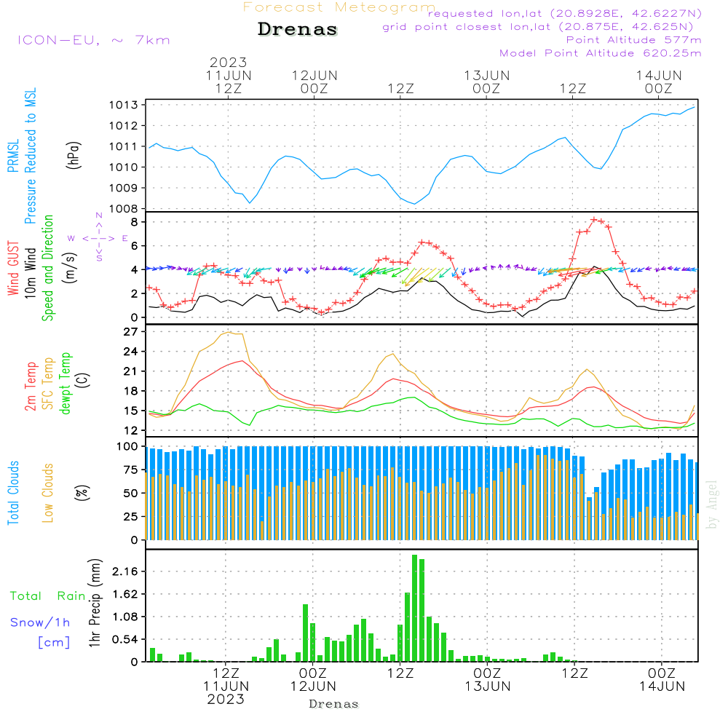Click the wind direction compass rose
Image resolution: width=728 pixels, height=728 pixels.
(x=98, y=237)
